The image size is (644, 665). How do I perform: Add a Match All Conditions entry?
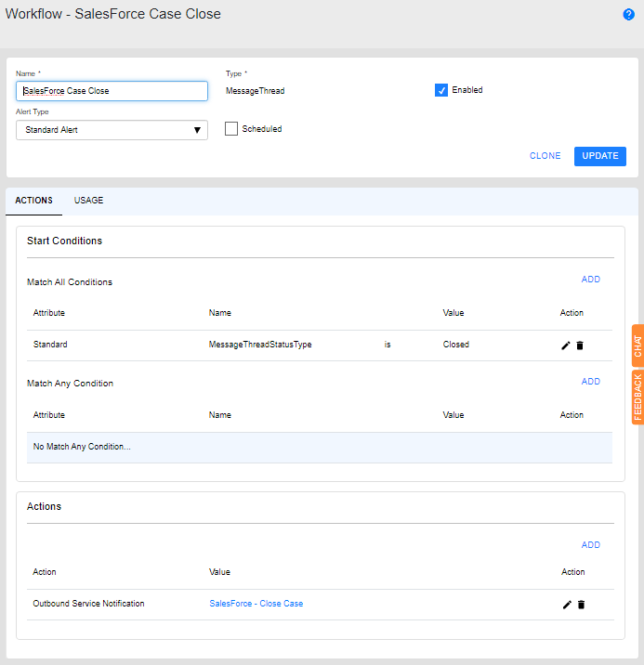point(590,280)
